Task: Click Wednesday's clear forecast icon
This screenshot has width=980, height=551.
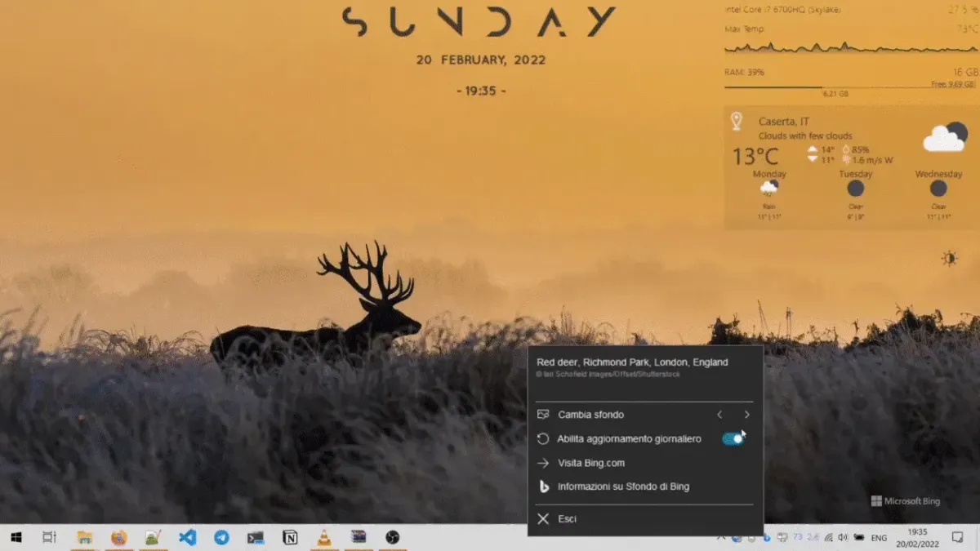Action: (x=938, y=189)
